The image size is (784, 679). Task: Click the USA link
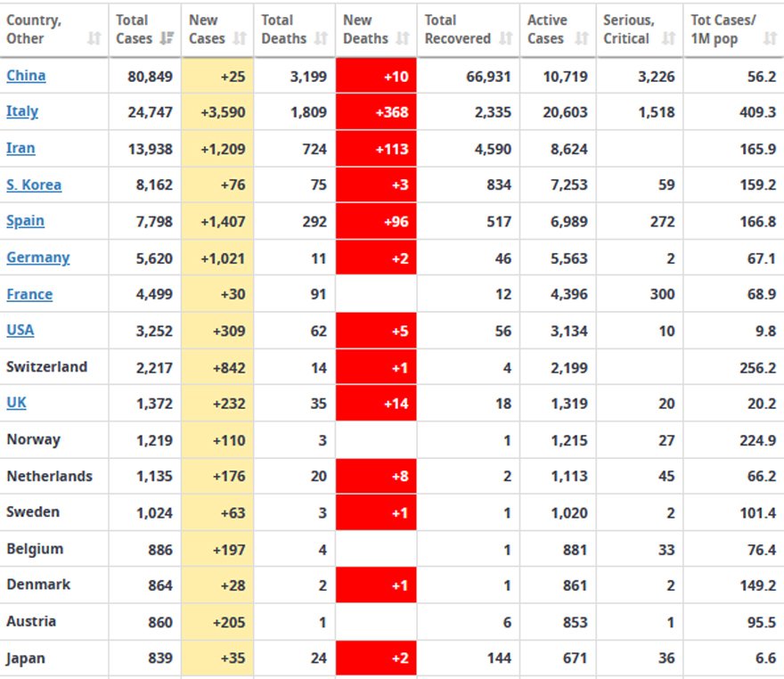click(20, 331)
